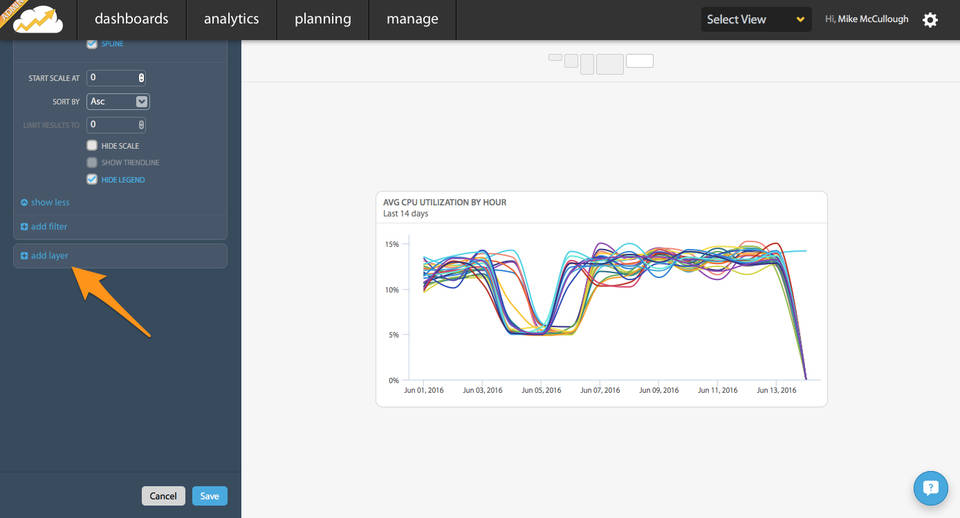Open settings via the gear icon

coord(930,19)
